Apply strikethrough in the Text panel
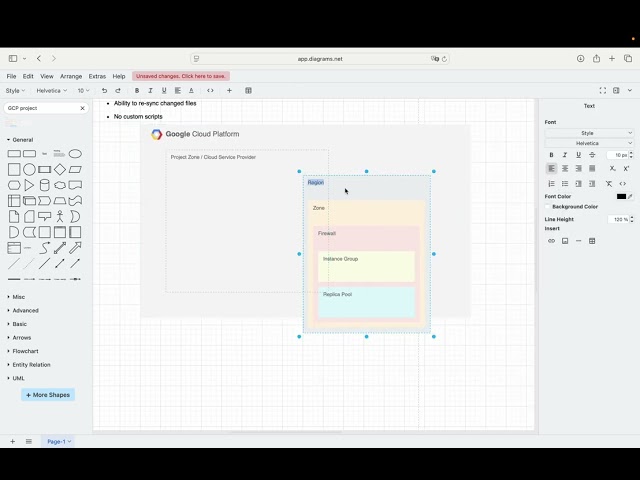The height and width of the screenshot is (480, 640). (x=592, y=155)
